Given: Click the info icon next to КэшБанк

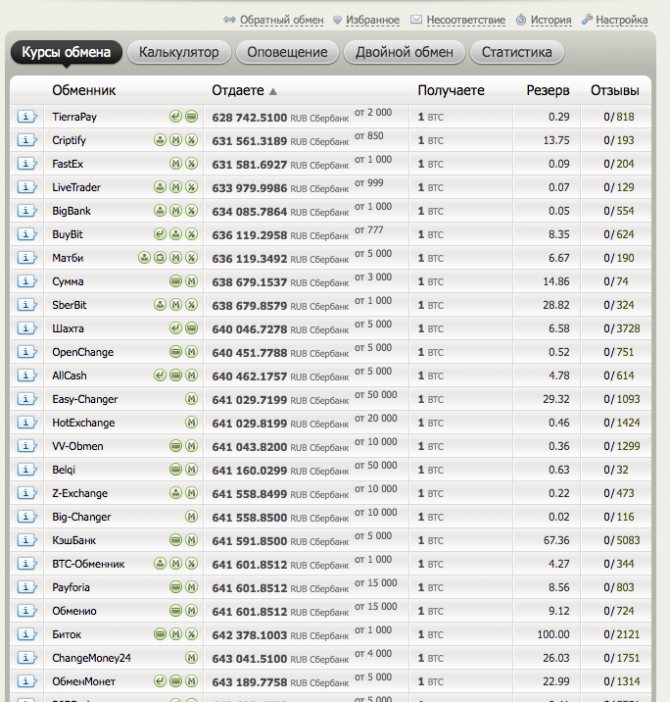Looking at the screenshot, I should click(x=26, y=541).
